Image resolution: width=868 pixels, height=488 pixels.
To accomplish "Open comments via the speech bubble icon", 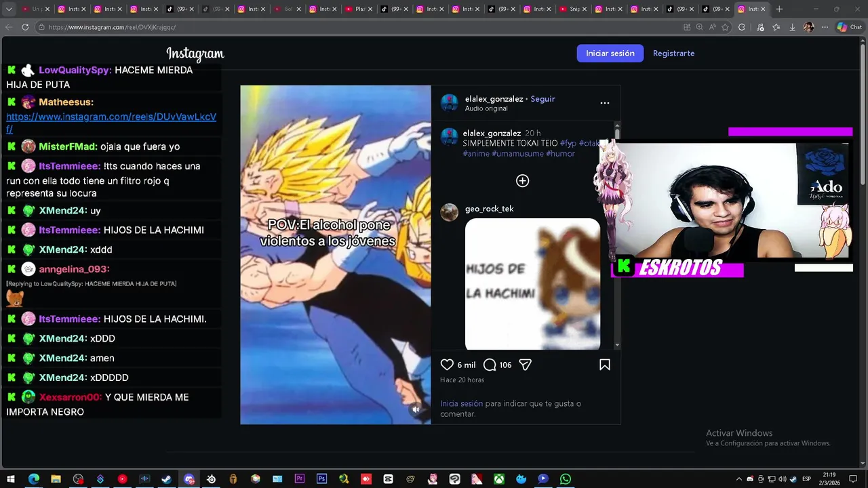I will (x=490, y=365).
